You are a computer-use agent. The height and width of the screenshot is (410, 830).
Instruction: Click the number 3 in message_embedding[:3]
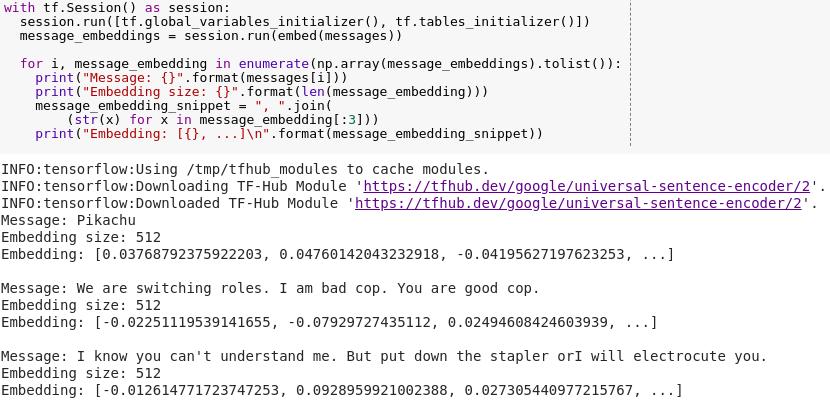click(352, 120)
